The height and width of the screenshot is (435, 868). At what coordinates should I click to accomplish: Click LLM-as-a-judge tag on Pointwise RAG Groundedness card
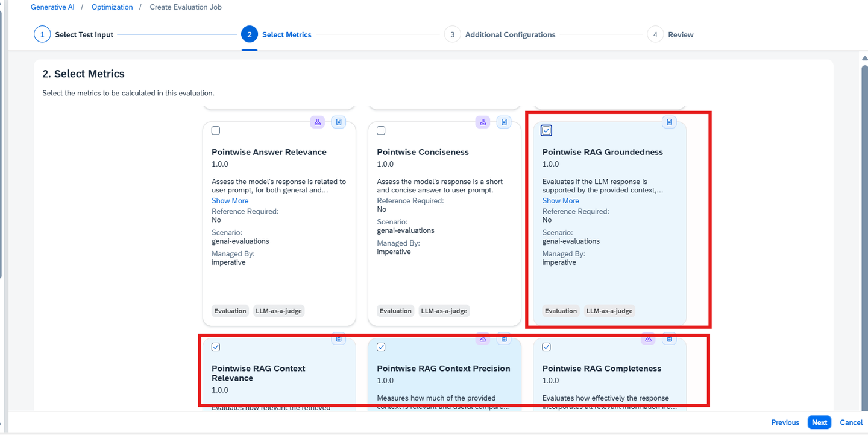609,311
